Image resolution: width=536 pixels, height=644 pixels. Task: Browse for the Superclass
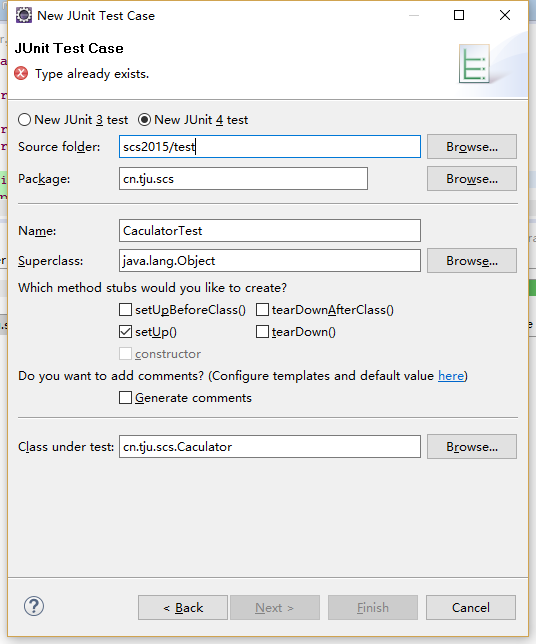(x=472, y=260)
